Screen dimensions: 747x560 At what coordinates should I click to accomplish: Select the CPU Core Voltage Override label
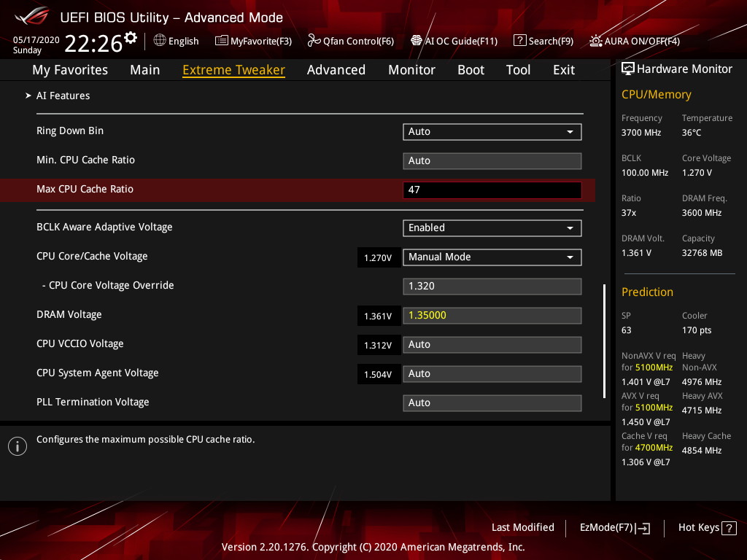coord(112,285)
